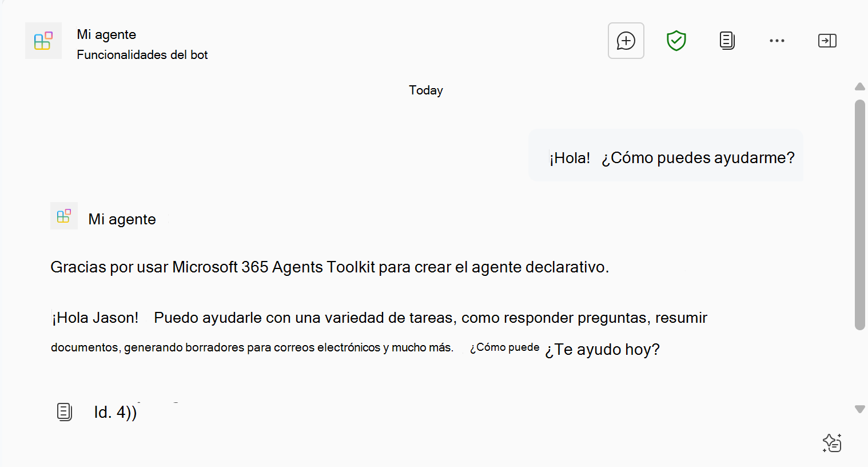The height and width of the screenshot is (467, 868).
Task: Click the 'Gracias por usar Microsoft 365 Agents Toolkit' line
Action: coord(330,267)
